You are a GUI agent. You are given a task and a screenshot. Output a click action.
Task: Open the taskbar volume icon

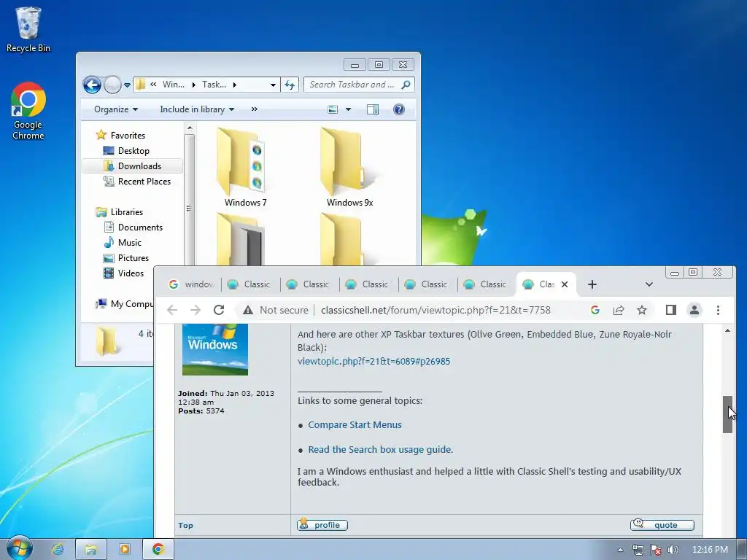(x=673, y=550)
